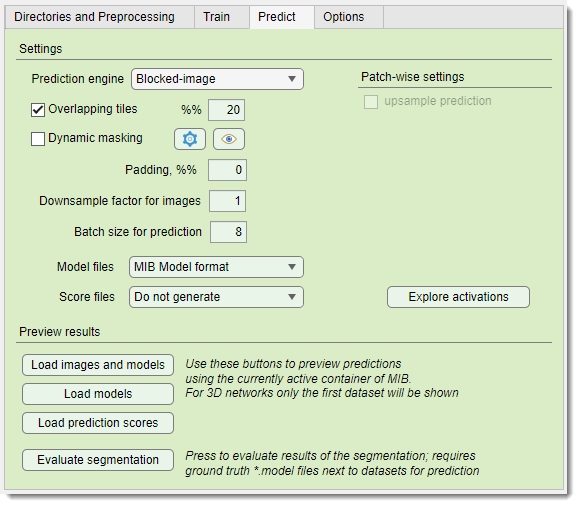Viewport: 579px width, 506px height.
Task: Open the Score files dropdown
Action: (216, 297)
